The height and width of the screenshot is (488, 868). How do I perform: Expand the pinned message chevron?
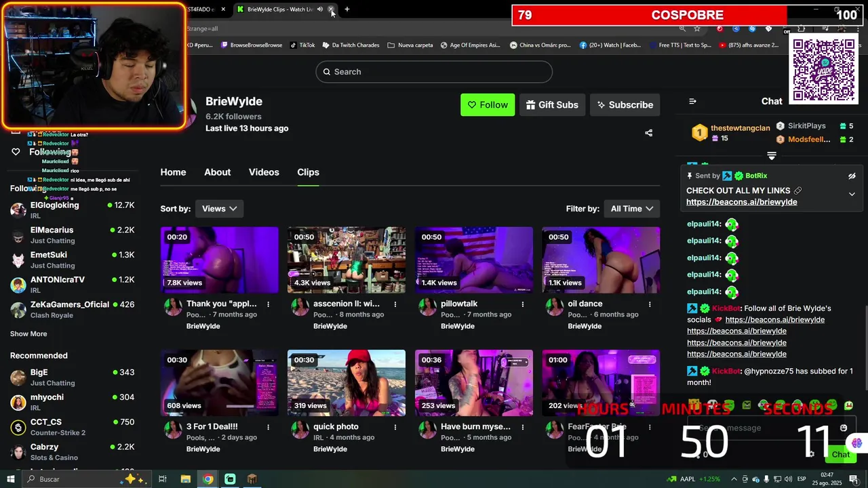point(852,194)
